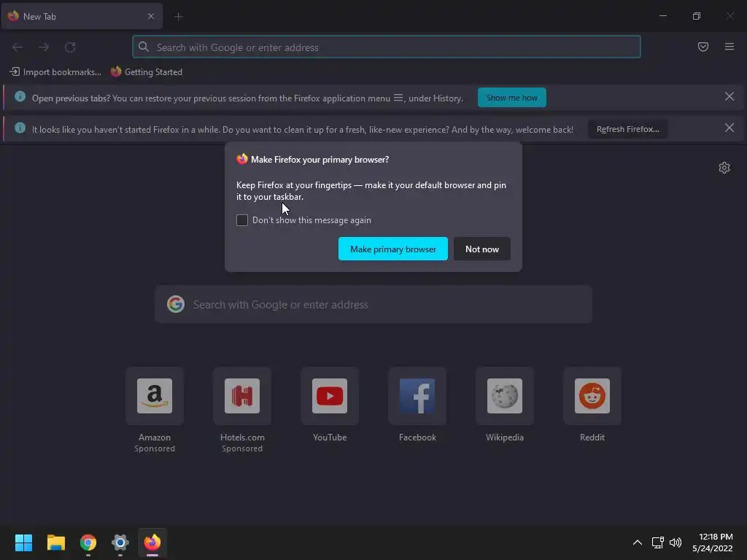Click the Not now button

[481, 249]
